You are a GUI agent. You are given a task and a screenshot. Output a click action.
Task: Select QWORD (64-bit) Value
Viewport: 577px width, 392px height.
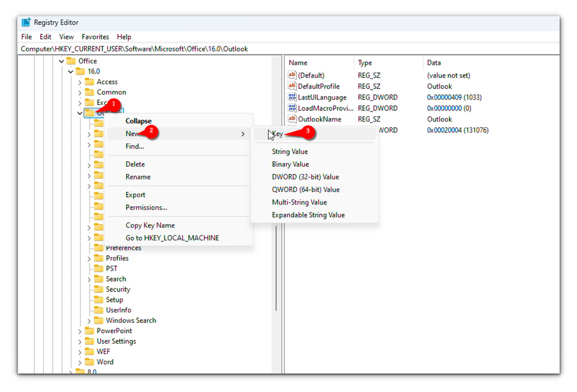[x=315, y=189]
